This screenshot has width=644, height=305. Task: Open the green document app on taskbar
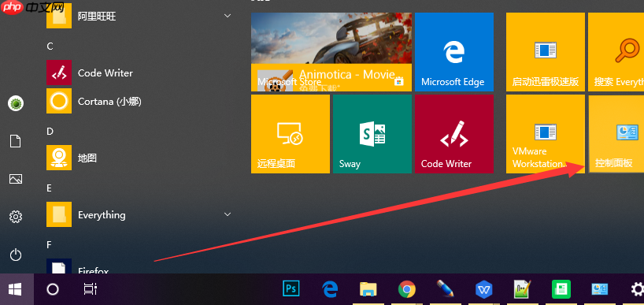pos(561,289)
